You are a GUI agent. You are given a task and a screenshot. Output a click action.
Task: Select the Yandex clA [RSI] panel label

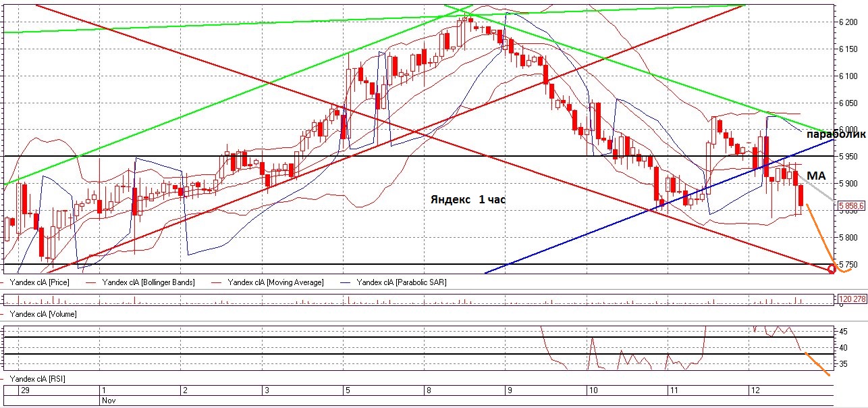[38, 380]
